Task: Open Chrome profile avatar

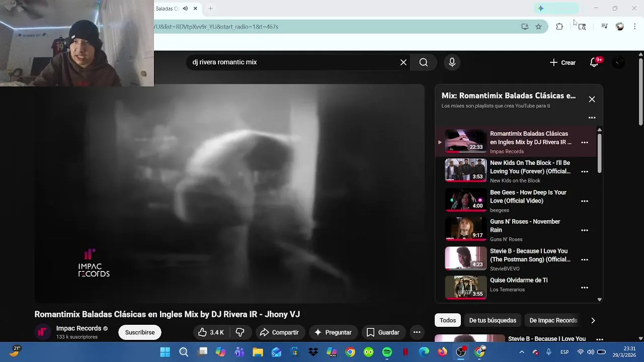Action: point(620,27)
